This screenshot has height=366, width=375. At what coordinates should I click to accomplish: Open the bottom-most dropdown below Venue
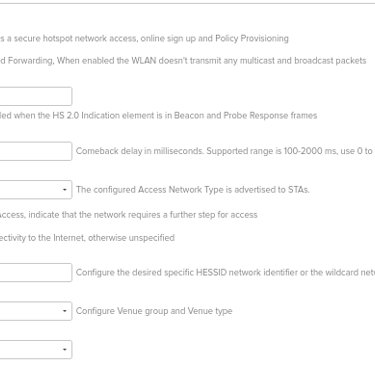pyautogui.click(x=36, y=349)
